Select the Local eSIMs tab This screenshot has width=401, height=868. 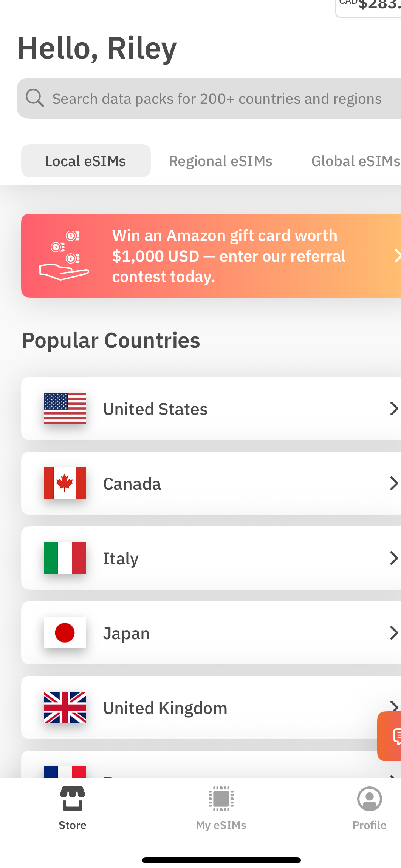[x=86, y=161]
